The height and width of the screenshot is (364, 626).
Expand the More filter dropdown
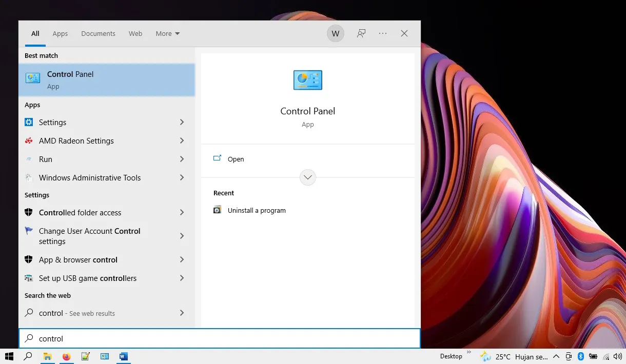tap(167, 33)
